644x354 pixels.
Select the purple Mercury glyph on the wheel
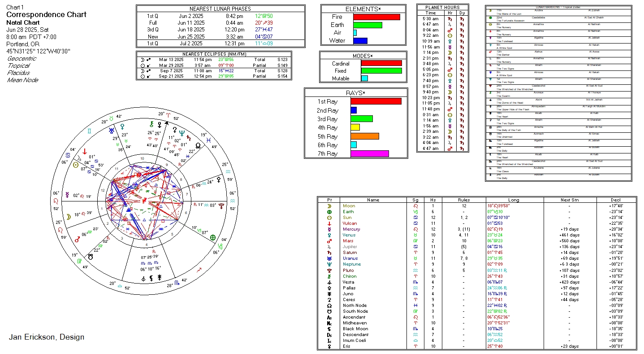tap(67, 195)
